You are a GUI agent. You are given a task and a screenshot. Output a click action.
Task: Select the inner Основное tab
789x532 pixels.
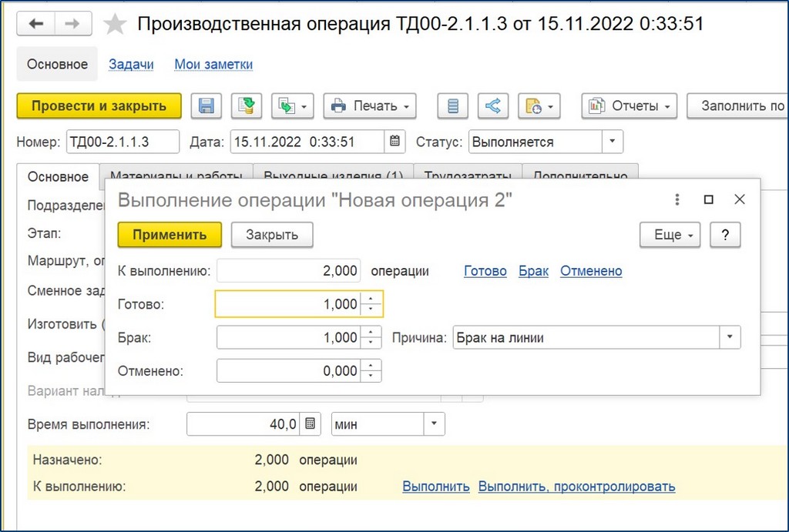point(58,177)
